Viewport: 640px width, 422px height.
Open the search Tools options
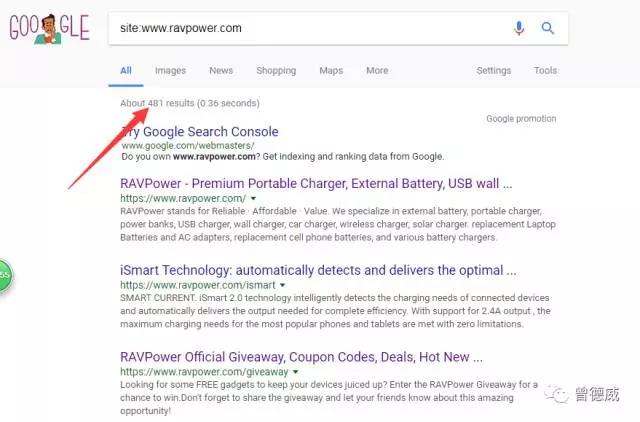[x=545, y=70]
